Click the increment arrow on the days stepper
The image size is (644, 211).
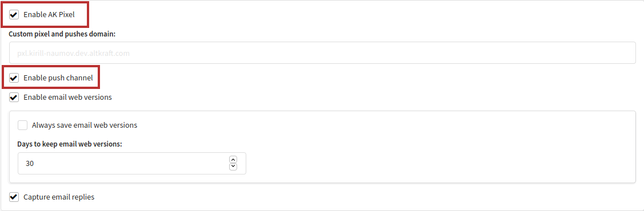(233, 160)
